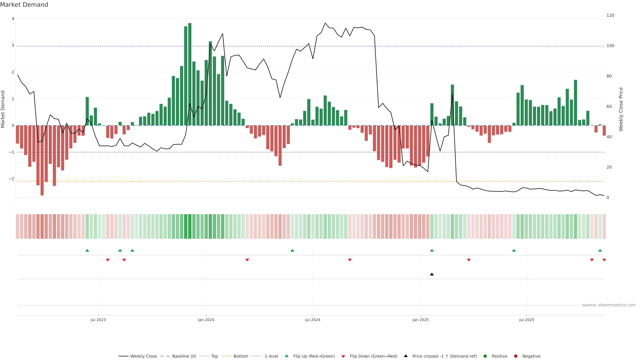
Task: Click the tallest green demand bar
Action: point(190,75)
